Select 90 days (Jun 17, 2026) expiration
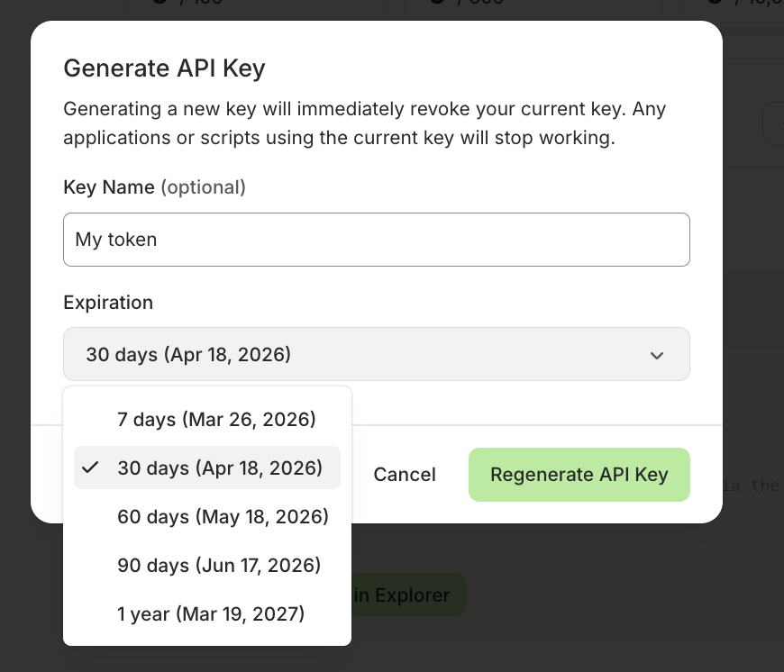Viewport: 784px width, 672px height. 218,565
